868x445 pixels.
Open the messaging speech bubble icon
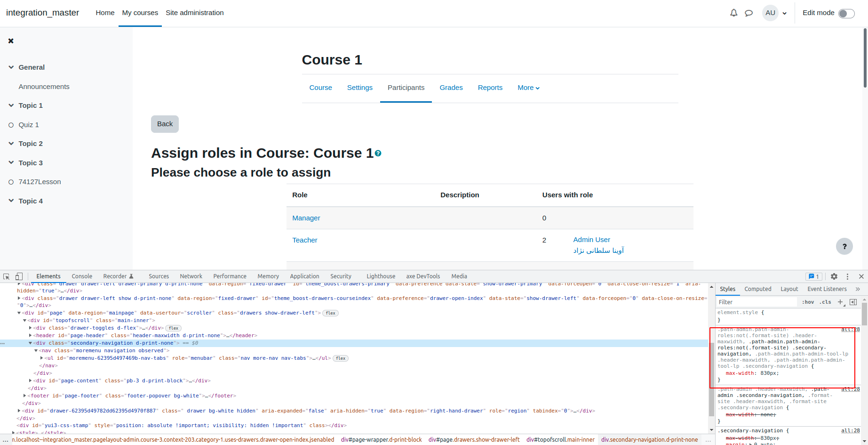pyautogui.click(x=749, y=13)
